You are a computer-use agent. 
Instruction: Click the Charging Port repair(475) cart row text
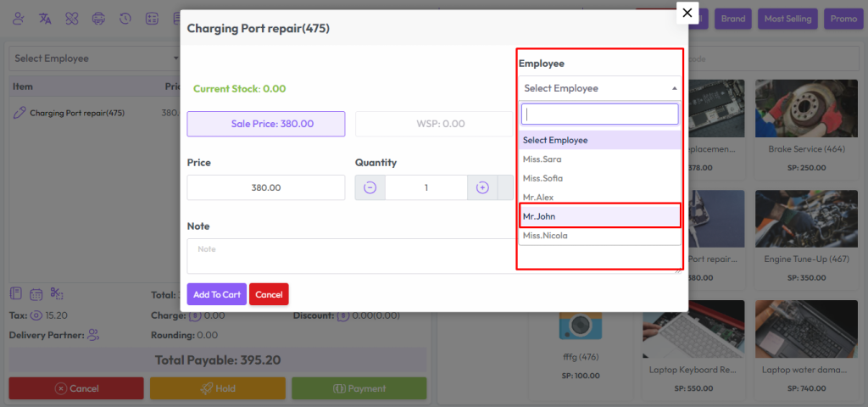pyautogui.click(x=77, y=113)
